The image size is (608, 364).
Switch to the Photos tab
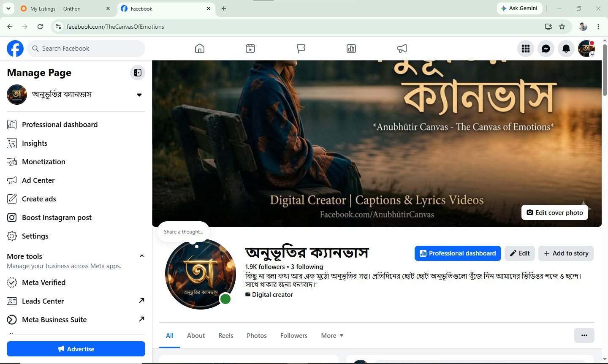click(x=257, y=336)
